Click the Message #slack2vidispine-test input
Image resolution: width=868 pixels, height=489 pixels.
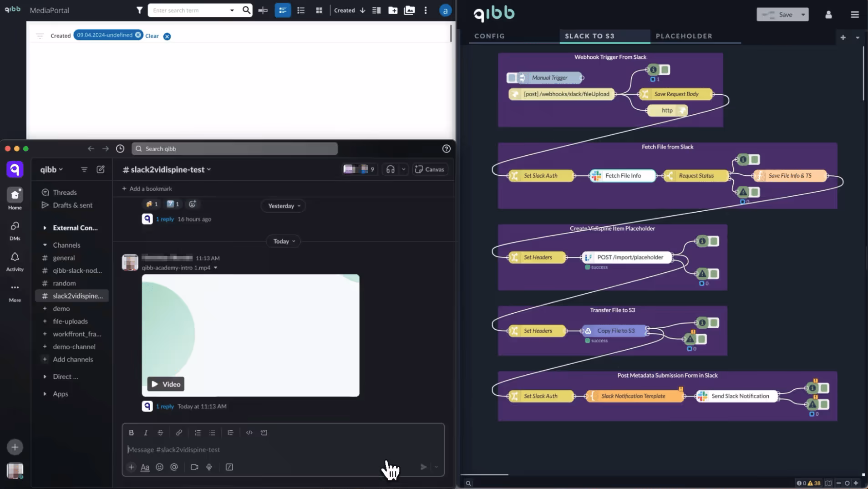[x=283, y=449]
